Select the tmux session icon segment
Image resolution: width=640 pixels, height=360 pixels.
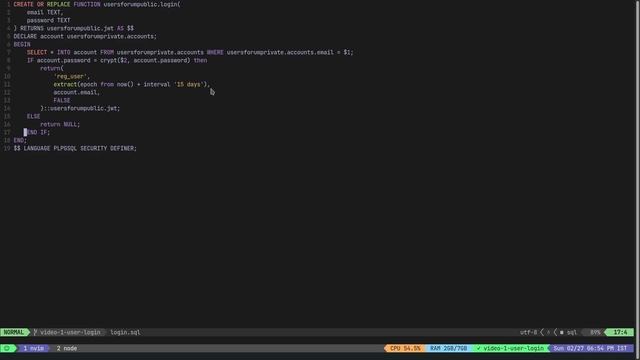[7, 348]
